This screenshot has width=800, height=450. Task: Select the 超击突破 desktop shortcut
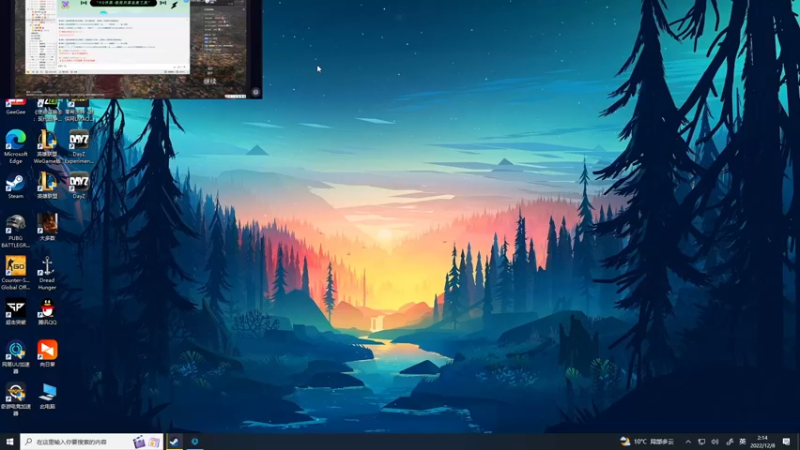15,312
